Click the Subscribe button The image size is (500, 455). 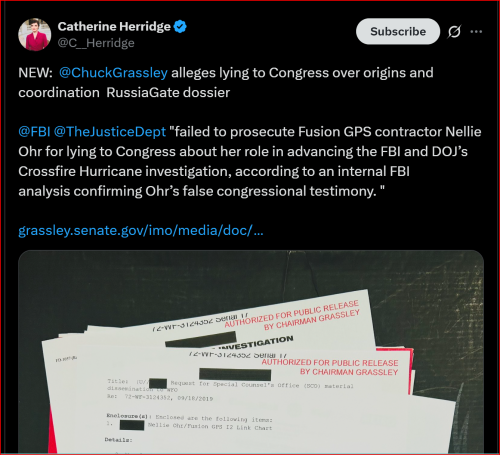click(x=398, y=31)
